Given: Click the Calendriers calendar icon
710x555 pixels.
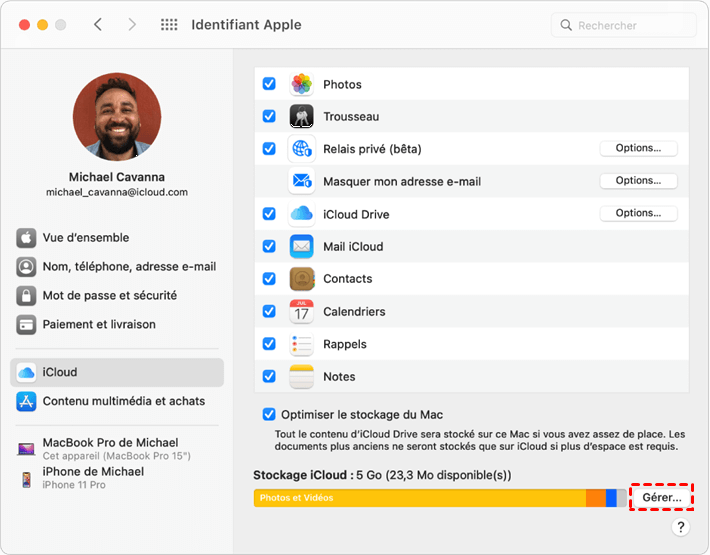Looking at the screenshot, I should click(301, 311).
